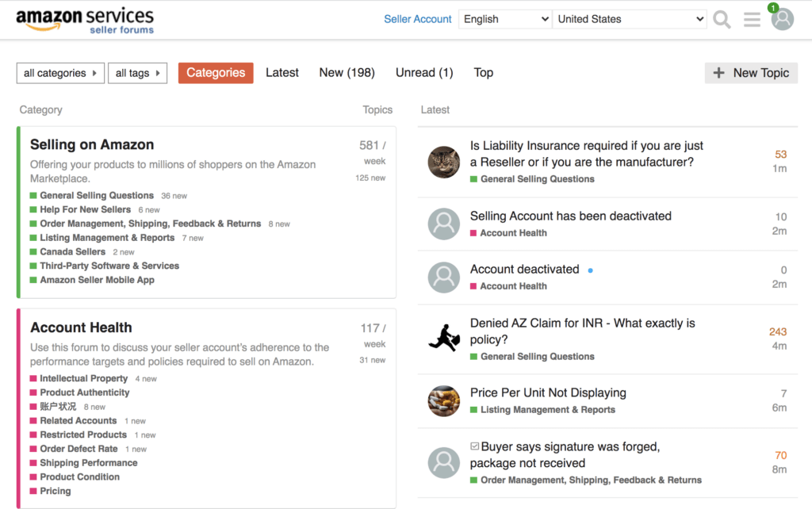The height and width of the screenshot is (509, 812).
Task: Click reply count 70 on Buyer says topic
Action: pyautogui.click(x=780, y=455)
